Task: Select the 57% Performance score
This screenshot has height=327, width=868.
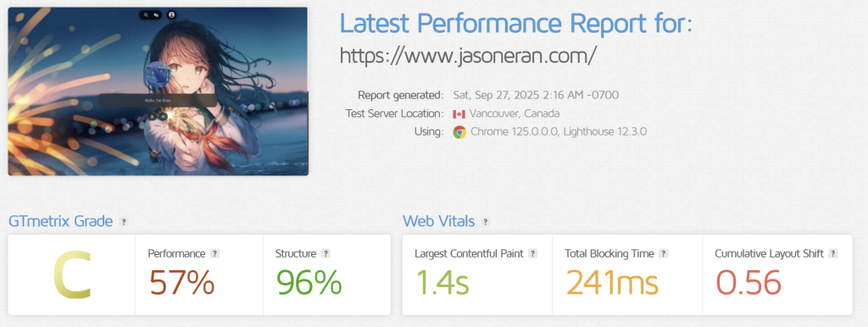Action: [x=181, y=282]
